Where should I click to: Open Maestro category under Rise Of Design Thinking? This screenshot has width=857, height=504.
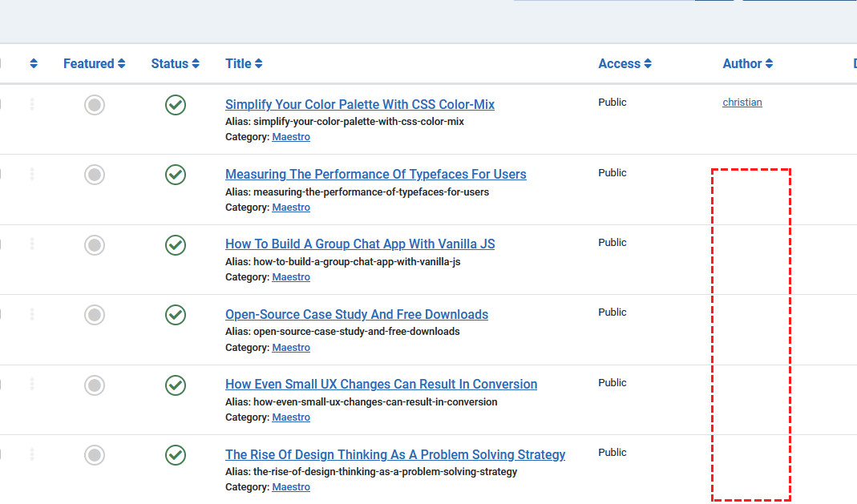(291, 487)
